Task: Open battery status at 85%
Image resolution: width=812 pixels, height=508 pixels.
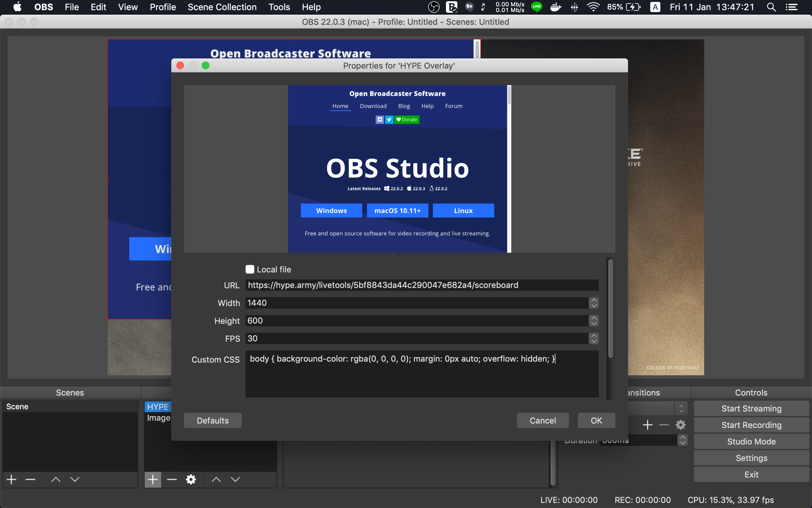Action: click(624, 7)
